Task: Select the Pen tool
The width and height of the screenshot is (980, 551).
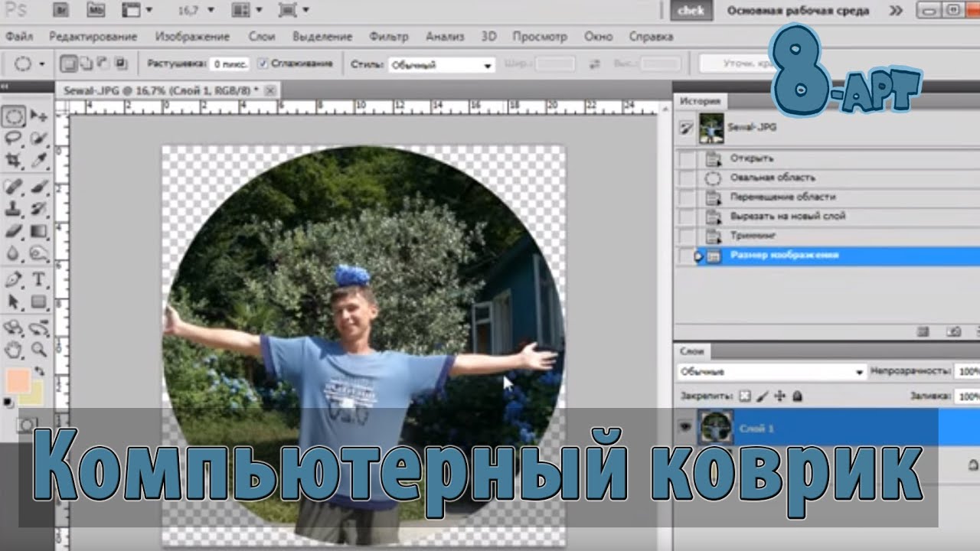Action: coord(14,279)
